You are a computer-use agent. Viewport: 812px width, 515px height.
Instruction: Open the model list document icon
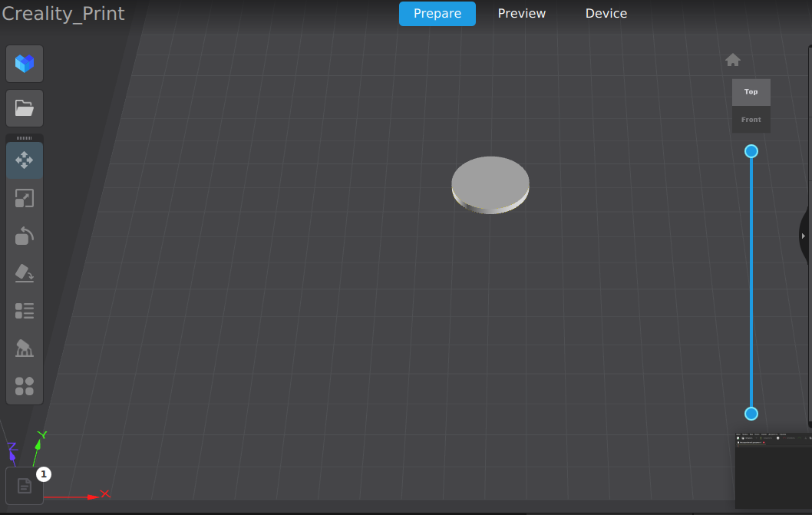(25, 486)
